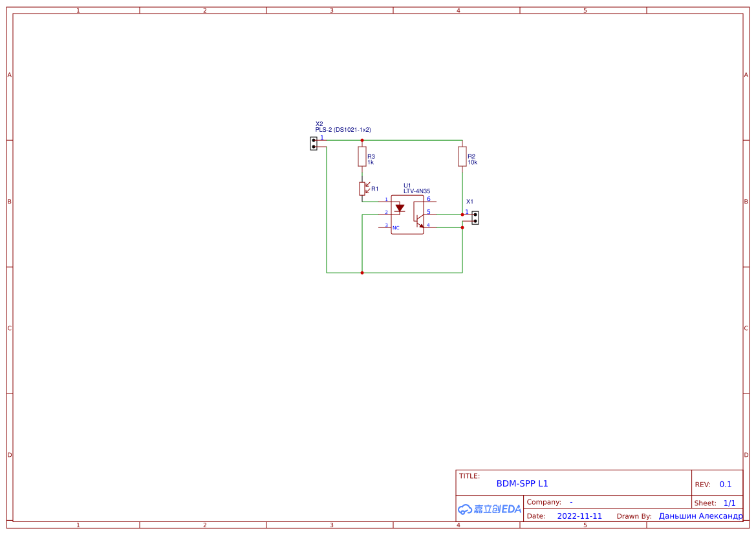Click the revision value 0.1
This screenshot has height=535, width=756.
(x=726, y=484)
